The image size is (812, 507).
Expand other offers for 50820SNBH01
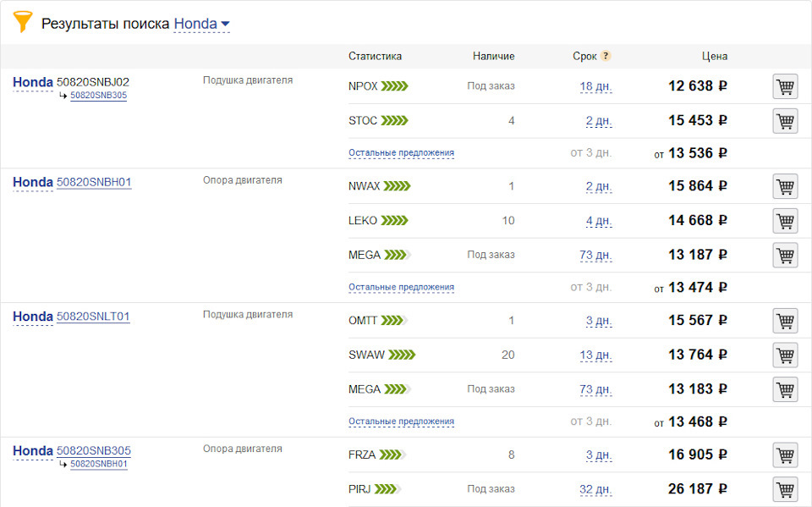click(401, 287)
